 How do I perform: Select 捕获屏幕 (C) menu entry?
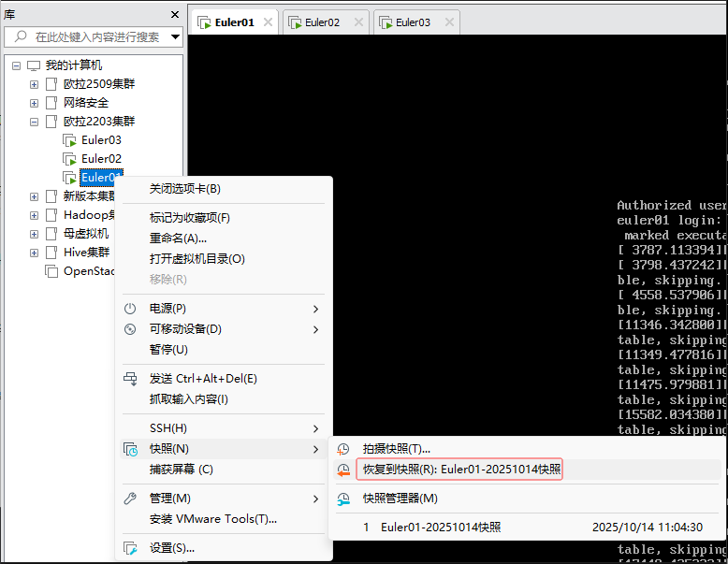pos(224,470)
